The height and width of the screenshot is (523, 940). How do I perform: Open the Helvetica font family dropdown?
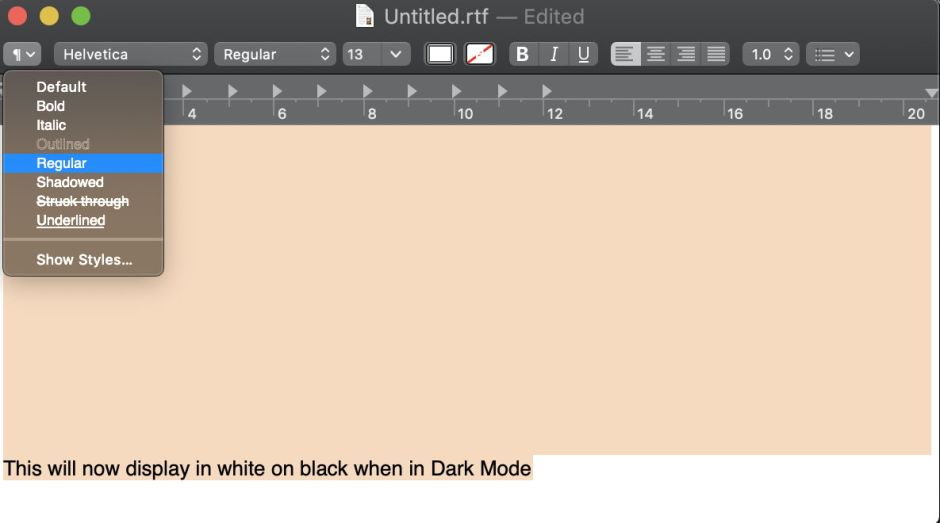pyautogui.click(x=131, y=54)
